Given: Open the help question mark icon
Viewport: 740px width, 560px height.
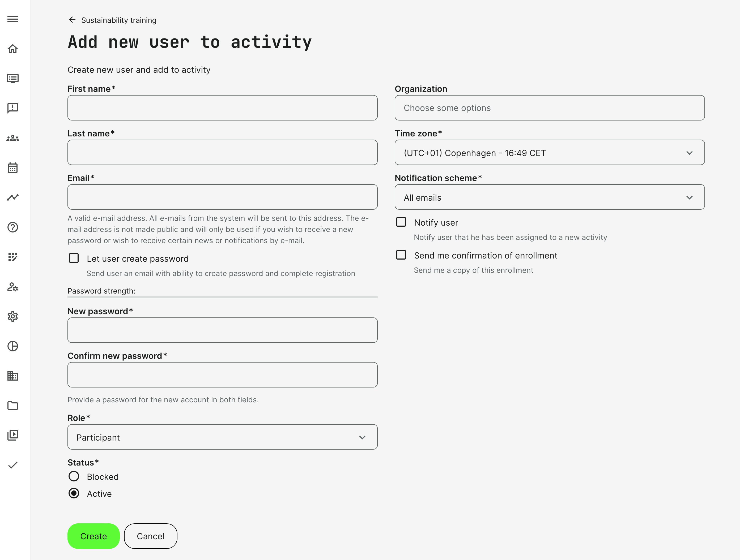Looking at the screenshot, I should coord(13,227).
